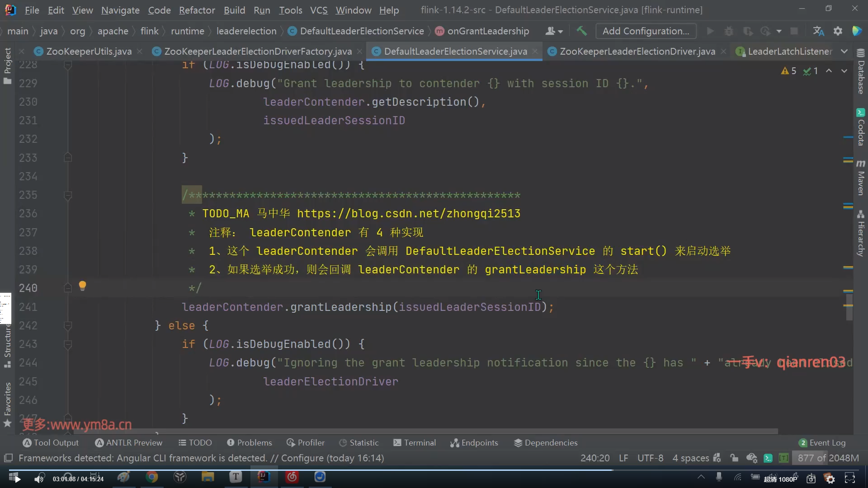Click the translate icon in toolbar
The image size is (868, 488).
(818, 31)
